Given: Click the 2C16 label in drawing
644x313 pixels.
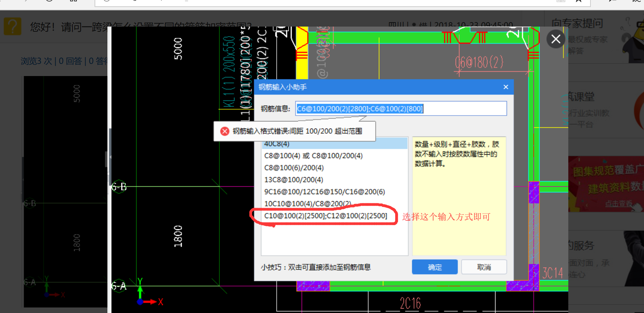Looking at the screenshot, I should (410, 303).
